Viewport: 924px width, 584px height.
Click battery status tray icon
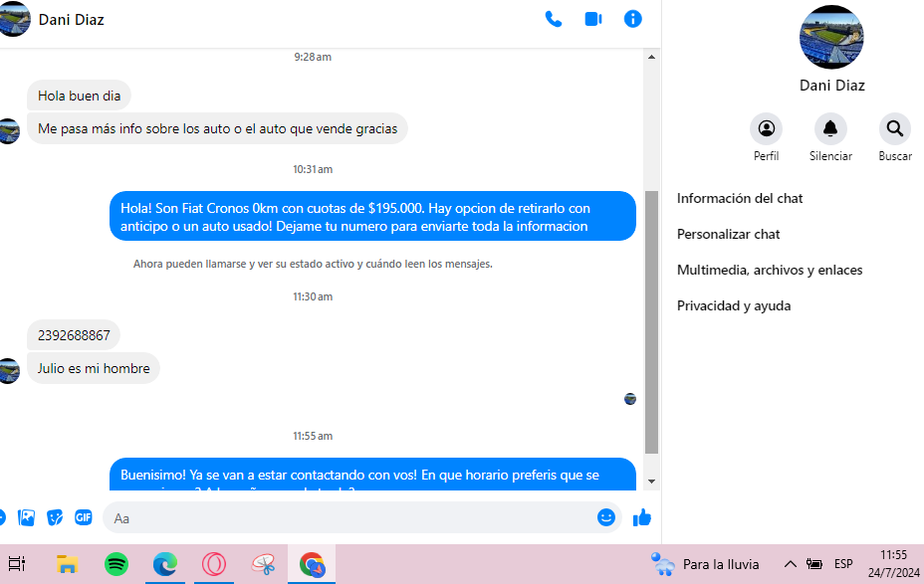pyautogui.click(x=814, y=564)
